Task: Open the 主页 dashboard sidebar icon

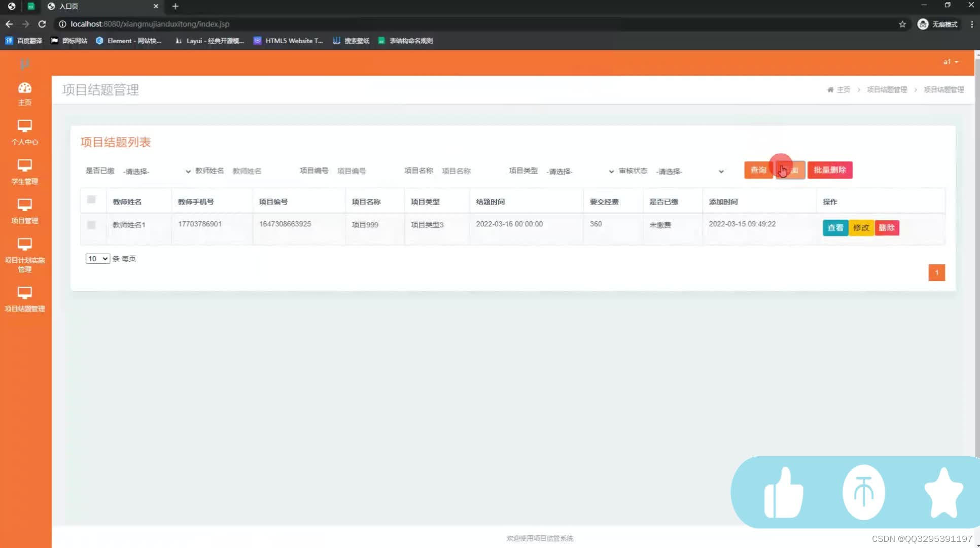Action: [25, 94]
